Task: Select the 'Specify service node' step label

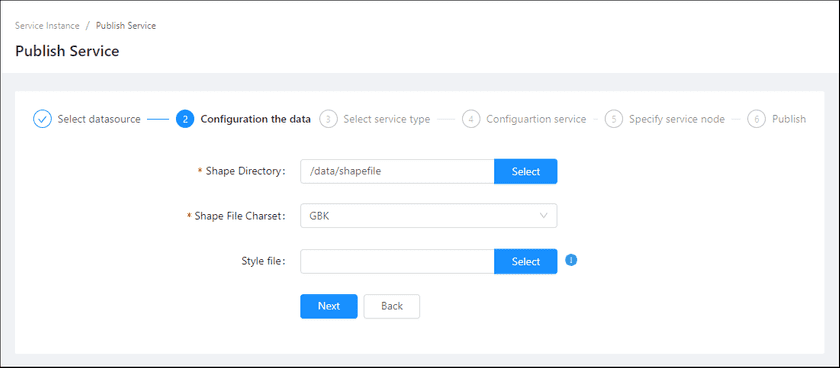Action: coord(677,119)
